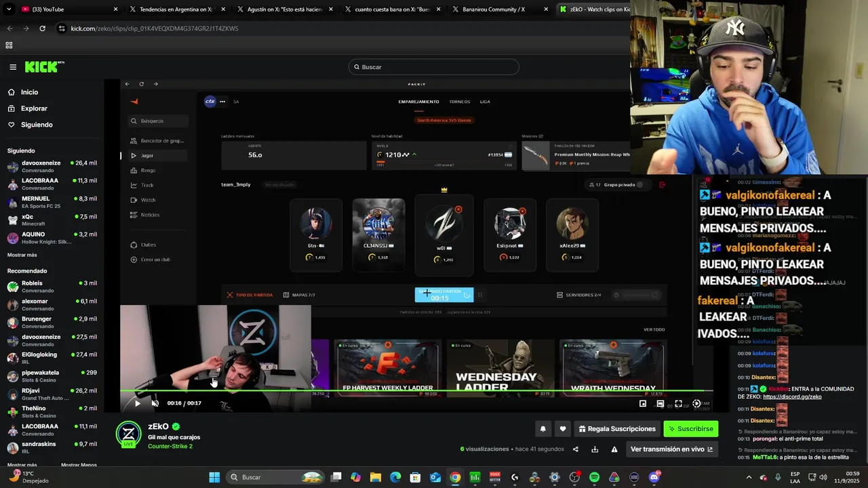Open Siguiendo in the Kick sidebar
868x488 pixels.
(x=37, y=125)
